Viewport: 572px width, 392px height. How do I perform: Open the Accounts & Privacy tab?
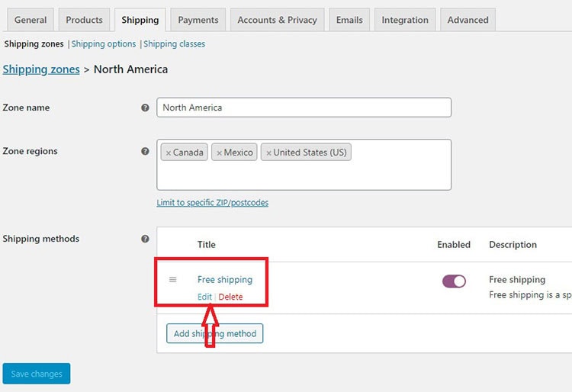(x=278, y=20)
